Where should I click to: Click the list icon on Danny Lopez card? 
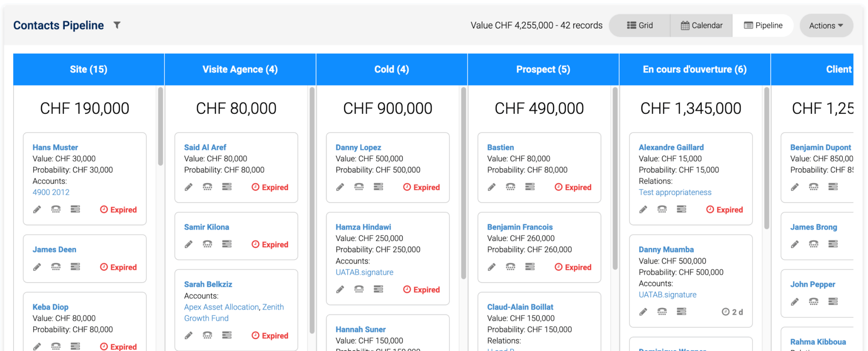[x=378, y=187]
